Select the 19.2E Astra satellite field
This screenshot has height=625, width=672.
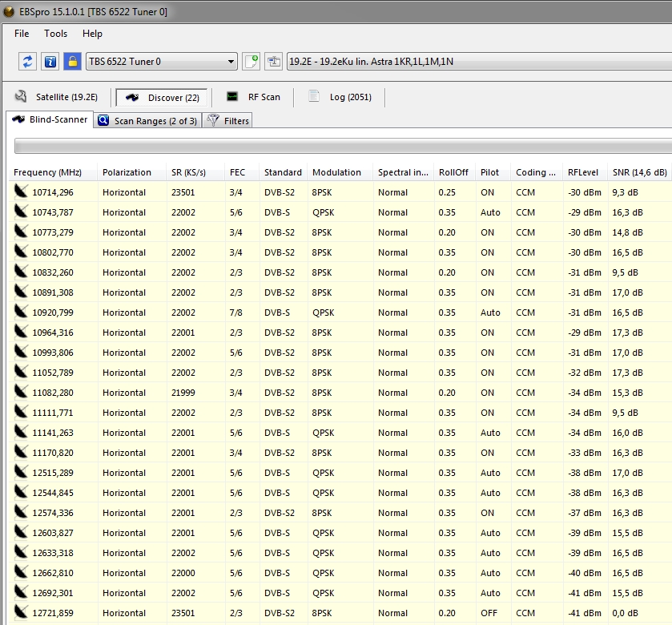479,62
